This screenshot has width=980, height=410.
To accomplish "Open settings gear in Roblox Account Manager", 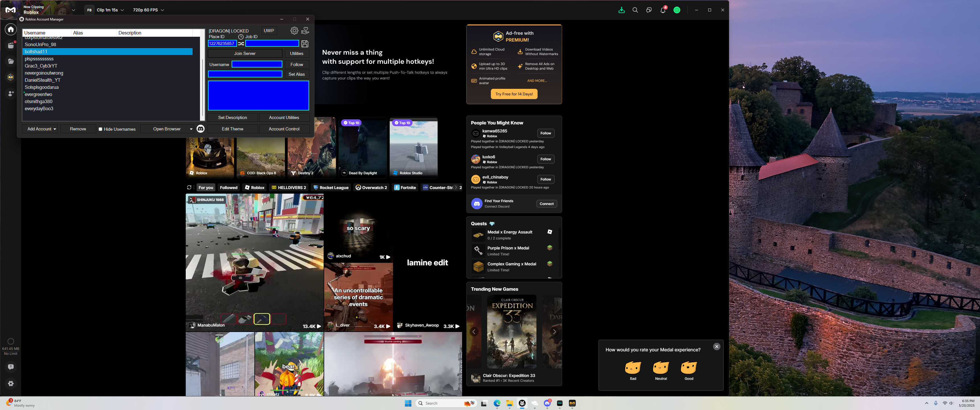I will click(294, 30).
